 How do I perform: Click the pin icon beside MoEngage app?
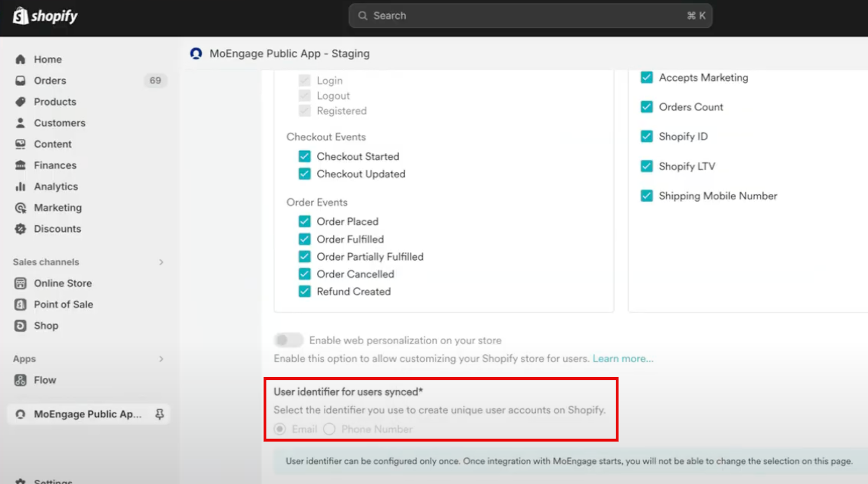tap(159, 414)
